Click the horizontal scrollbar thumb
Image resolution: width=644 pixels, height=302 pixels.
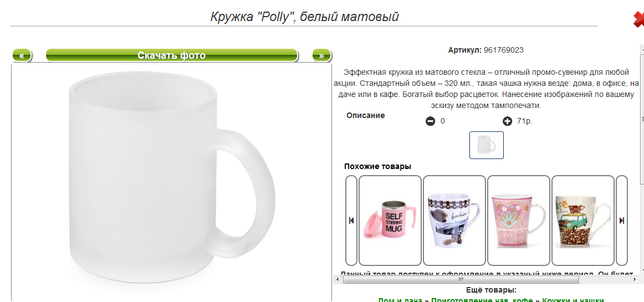pyautogui.click(x=461, y=280)
